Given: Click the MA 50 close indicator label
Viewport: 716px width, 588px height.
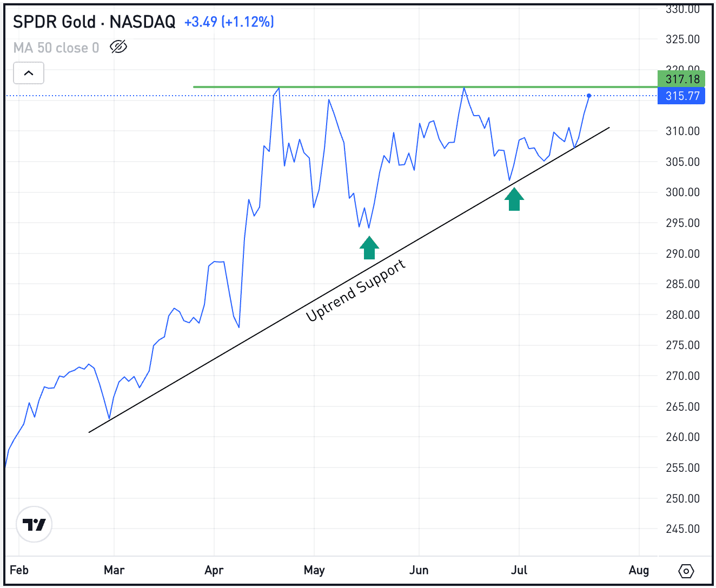Looking at the screenshot, I should 56,48.
